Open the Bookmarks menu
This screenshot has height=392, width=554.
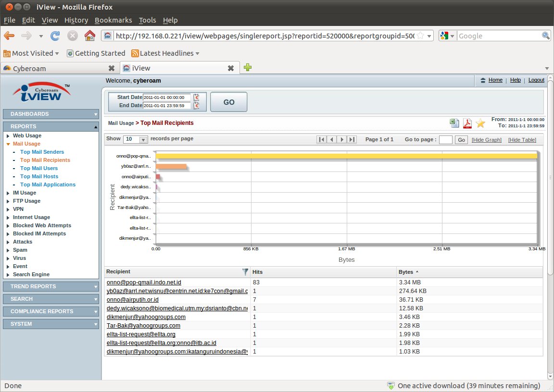coord(113,20)
